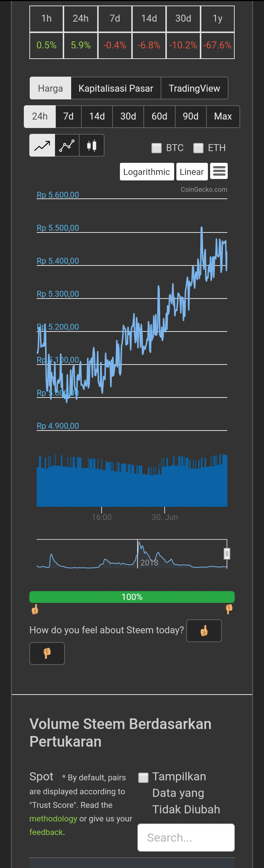Click the exchange Search input field
This screenshot has height=868, width=264.
tap(186, 838)
